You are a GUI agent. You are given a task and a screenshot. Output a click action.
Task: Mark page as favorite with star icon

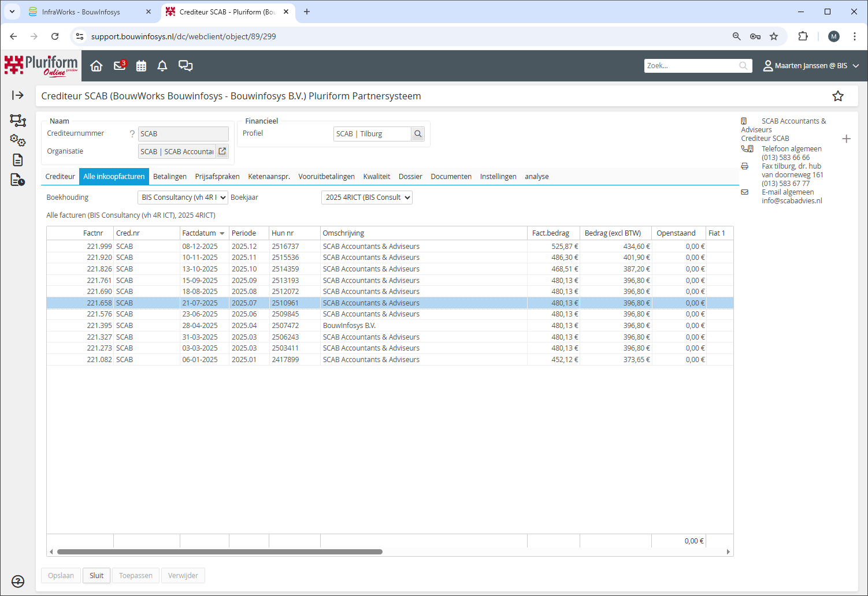(837, 96)
